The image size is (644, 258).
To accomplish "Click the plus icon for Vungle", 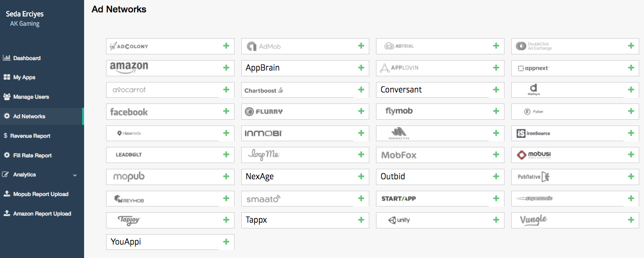I will click(631, 220).
